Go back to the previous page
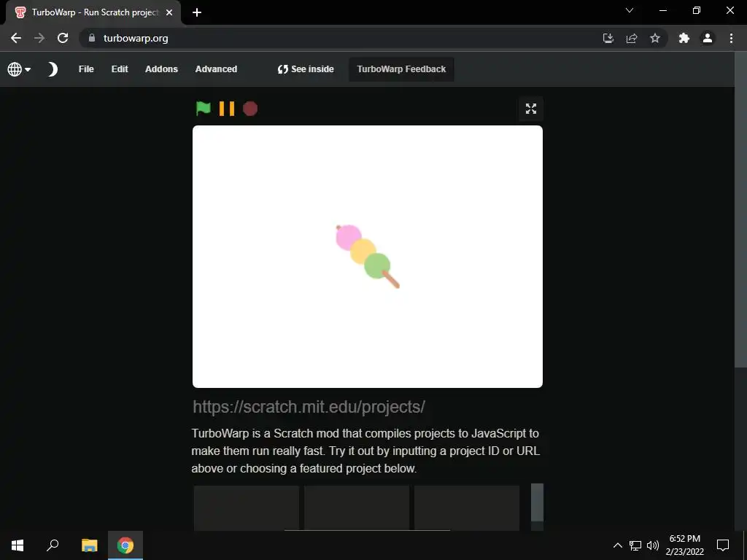 click(16, 38)
